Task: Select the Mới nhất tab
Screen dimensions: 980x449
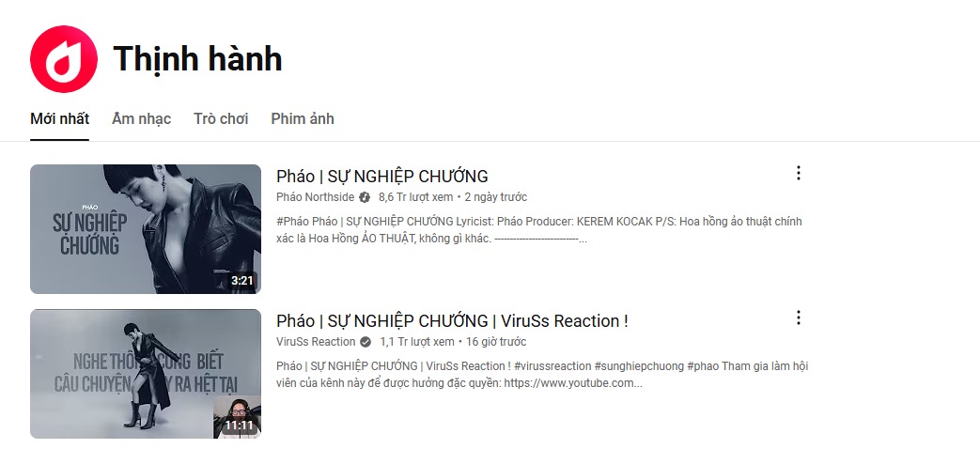Action: [59, 118]
